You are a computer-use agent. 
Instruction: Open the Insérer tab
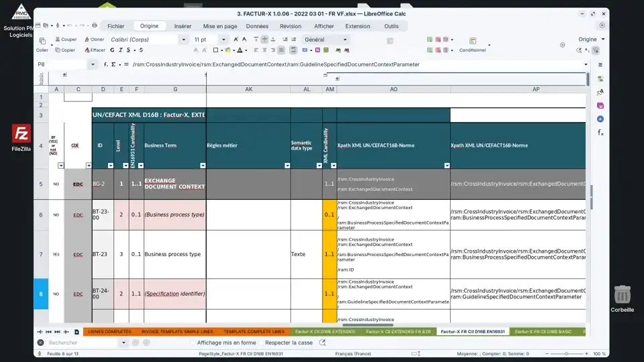[182, 26]
